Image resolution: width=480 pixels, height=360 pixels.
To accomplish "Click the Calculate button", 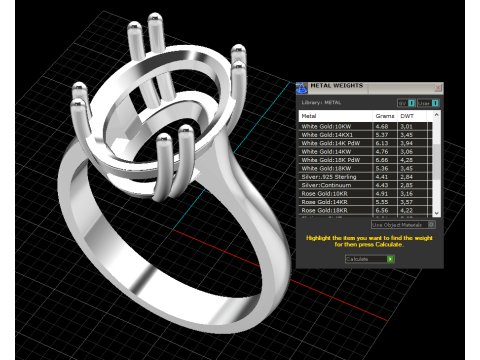I will click(370, 259).
